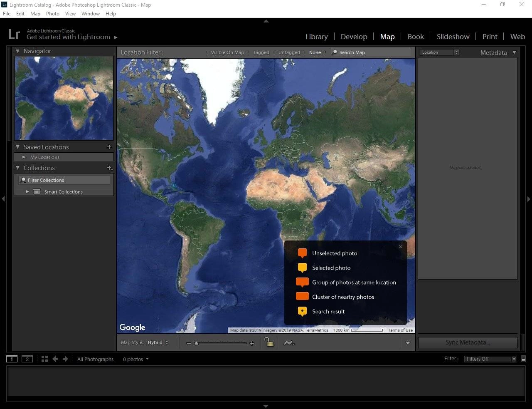532x409 pixels.
Task: Click Group of photos marker icon
Action: 302,283
